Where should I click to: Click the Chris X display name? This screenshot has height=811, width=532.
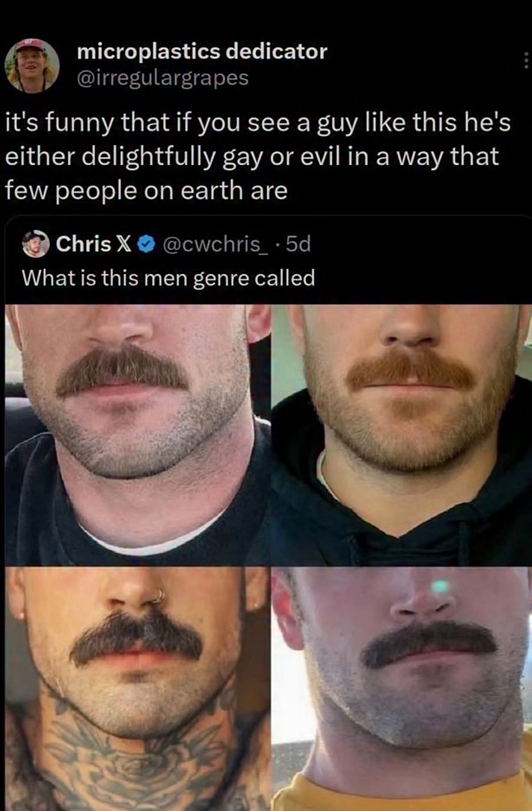(x=94, y=243)
